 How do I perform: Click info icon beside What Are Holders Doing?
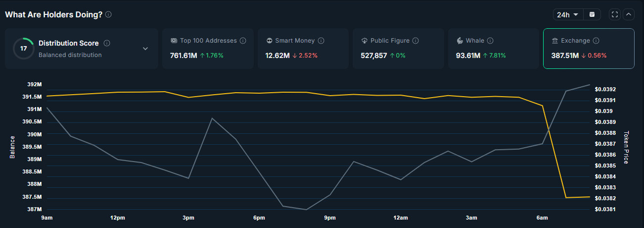pos(108,14)
